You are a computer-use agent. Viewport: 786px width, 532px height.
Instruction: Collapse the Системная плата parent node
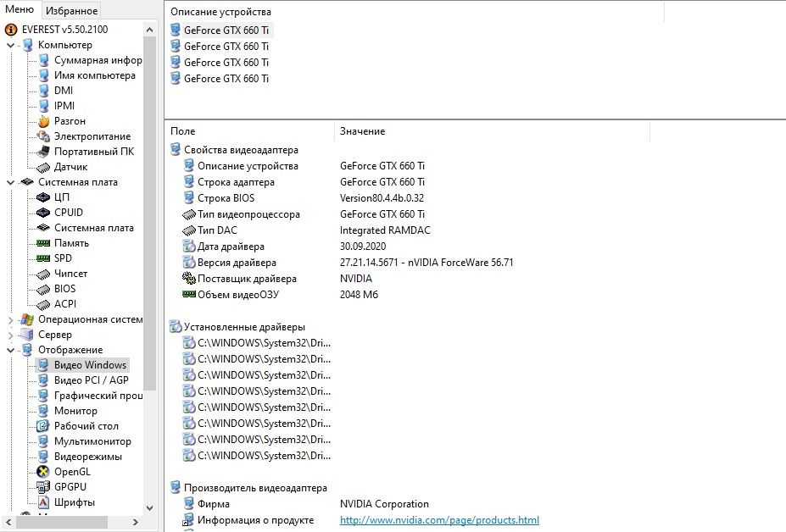[x=10, y=182]
